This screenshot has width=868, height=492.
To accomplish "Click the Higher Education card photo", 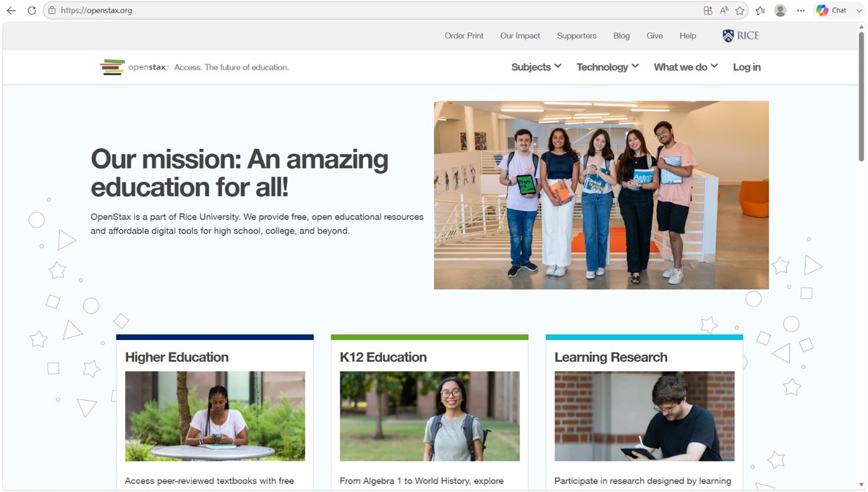I will coord(215,416).
